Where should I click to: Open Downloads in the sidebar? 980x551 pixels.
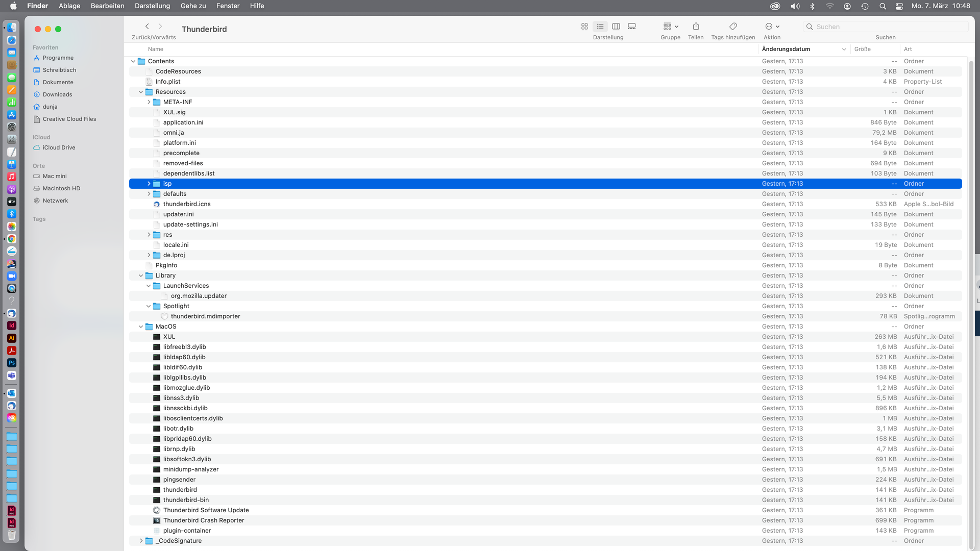coord(57,94)
